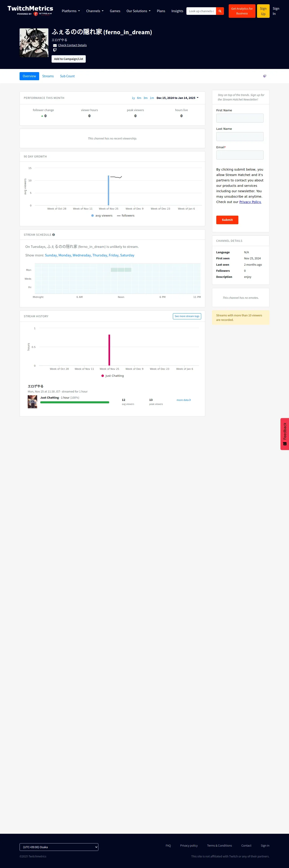
Task: Switch to the Streams tab
Action: tap(48, 76)
